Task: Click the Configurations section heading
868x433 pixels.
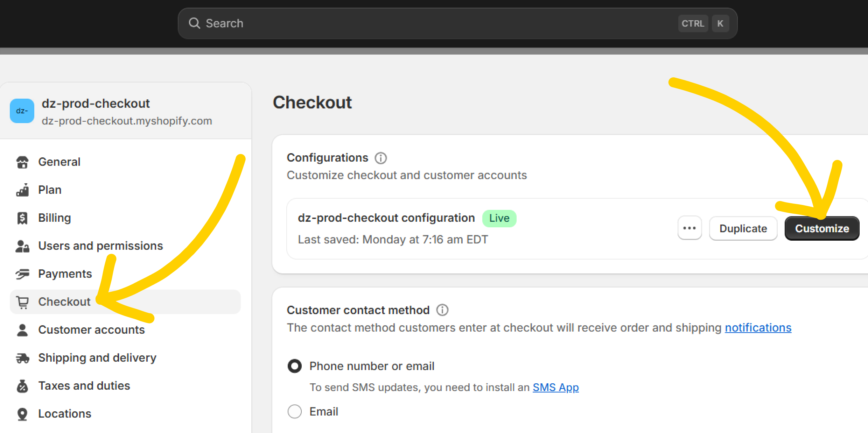Action: point(328,158)
